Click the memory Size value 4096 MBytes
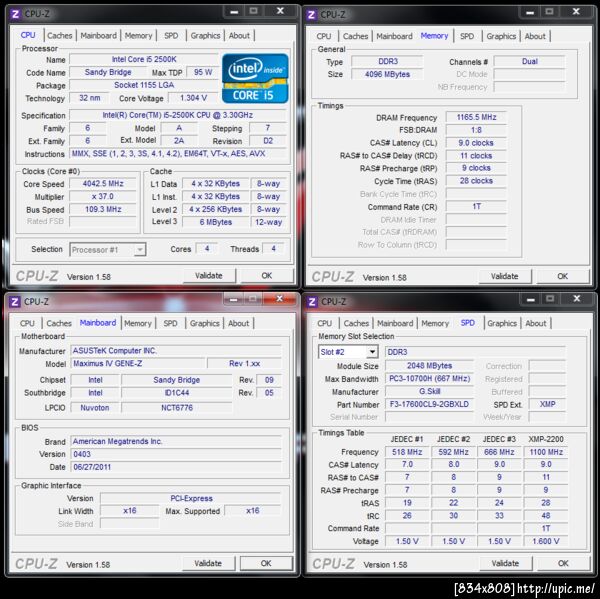The height and width of the screenshot is (599, 600). [387, 74]
